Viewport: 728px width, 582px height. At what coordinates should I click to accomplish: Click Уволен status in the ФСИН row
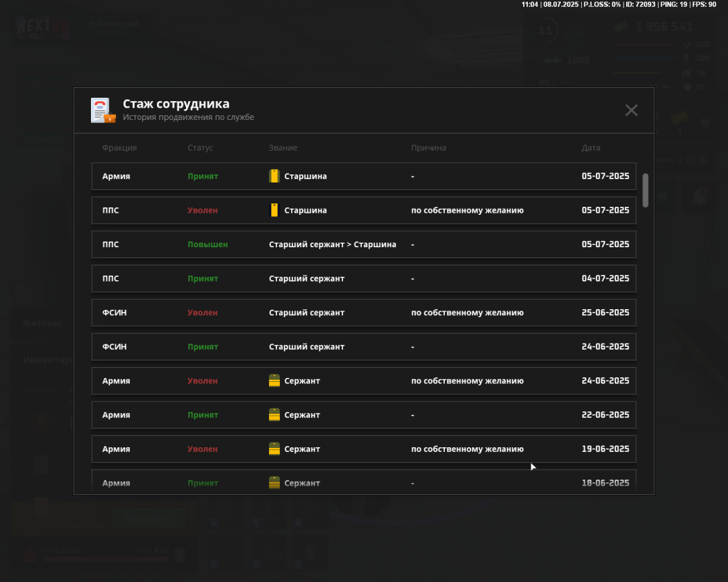(x=202, y=313)
